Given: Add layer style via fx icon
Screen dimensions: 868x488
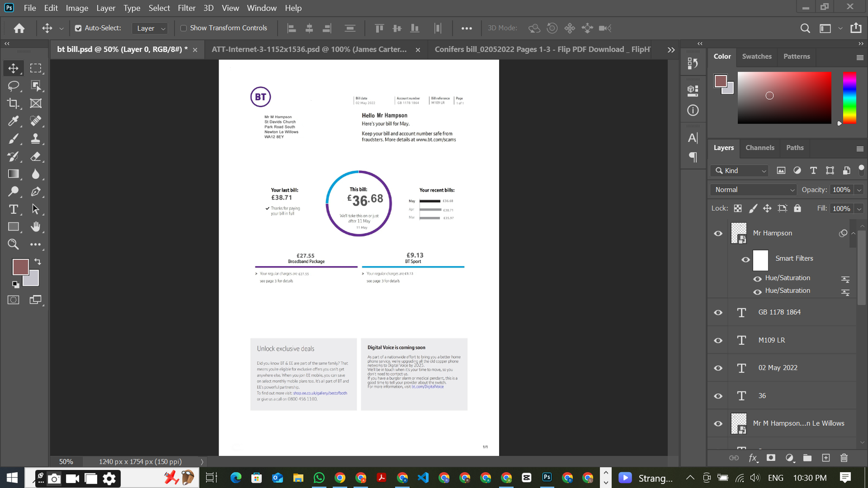Looking at the screenshot, I should point(753,458).
